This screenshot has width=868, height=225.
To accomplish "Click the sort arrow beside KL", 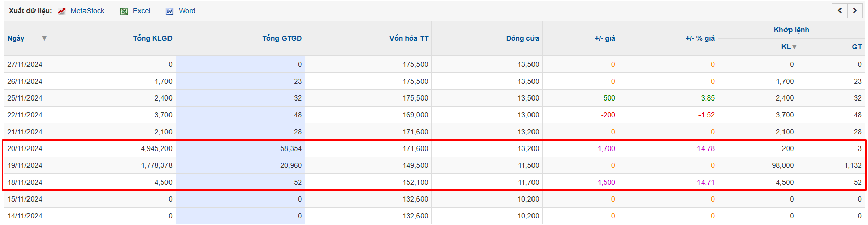I will click(794, 47).
